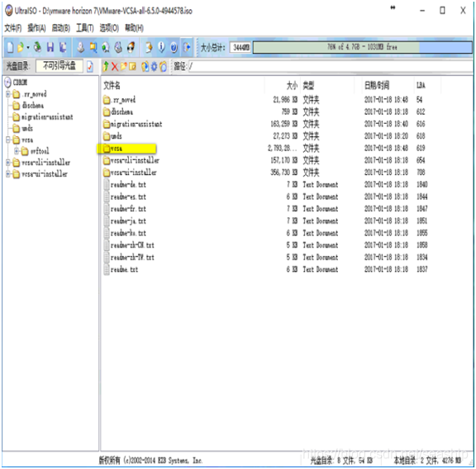The image size is (476, 469).
Task: Select migration-assistant row in file list
Action: [132, 124]
